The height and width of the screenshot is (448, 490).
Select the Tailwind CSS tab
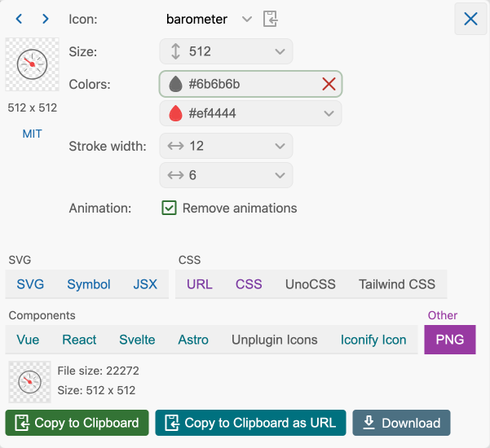(397, 284)
